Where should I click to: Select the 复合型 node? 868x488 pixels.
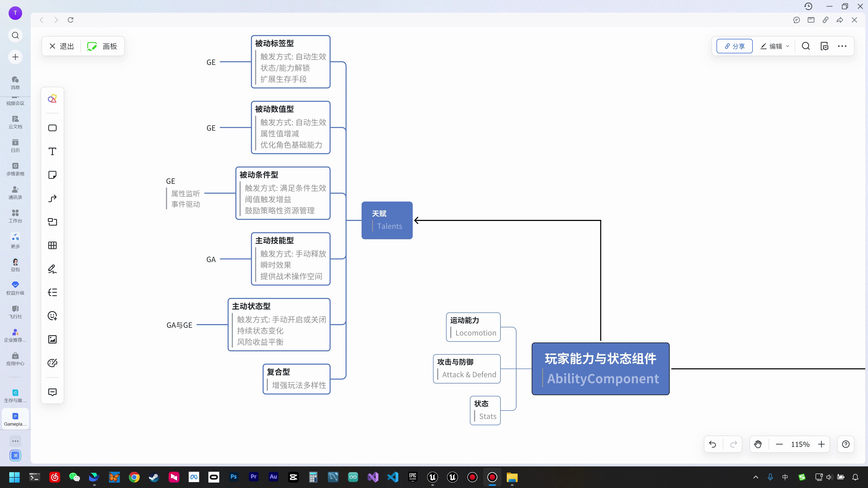(297, 379)
